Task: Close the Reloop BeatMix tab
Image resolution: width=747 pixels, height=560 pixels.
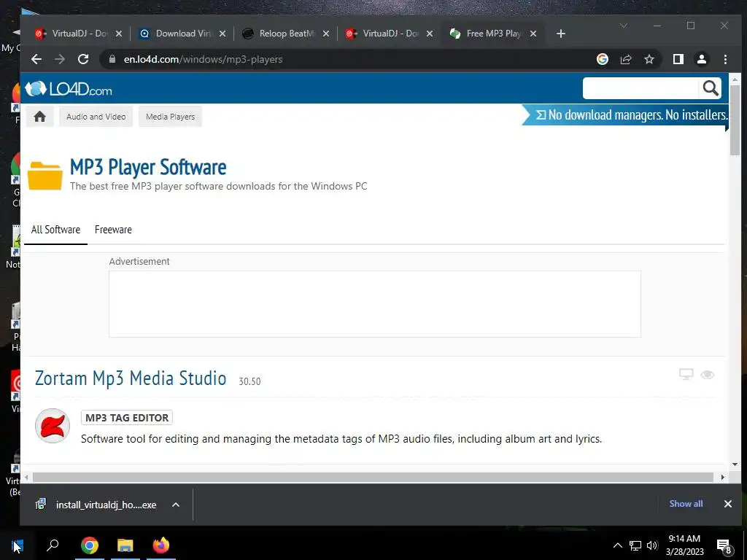Action: click(326, 34)
